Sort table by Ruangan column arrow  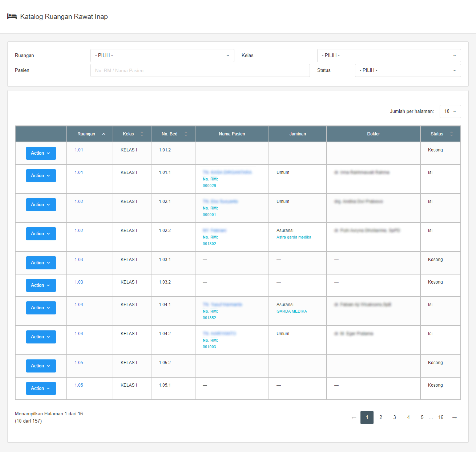pyautogui.click(x=104, y=134)
